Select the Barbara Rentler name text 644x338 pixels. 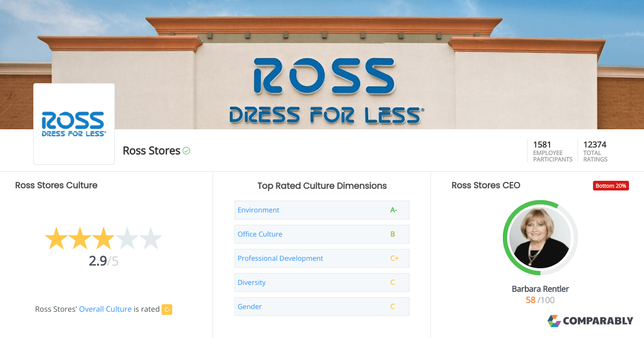[540, 289]
